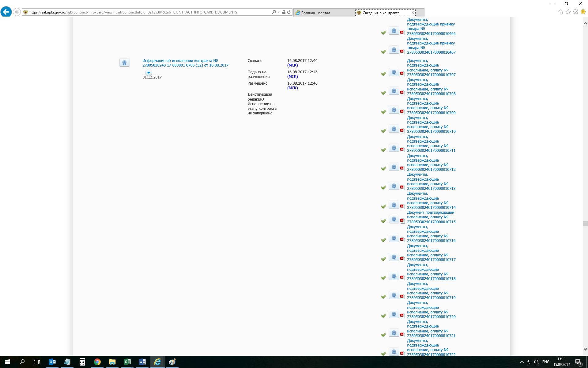Image resolution: width=588 pixels, height=368 pixels.
Task: Expand arrow below contract execution info
Action: click(149, 73)
